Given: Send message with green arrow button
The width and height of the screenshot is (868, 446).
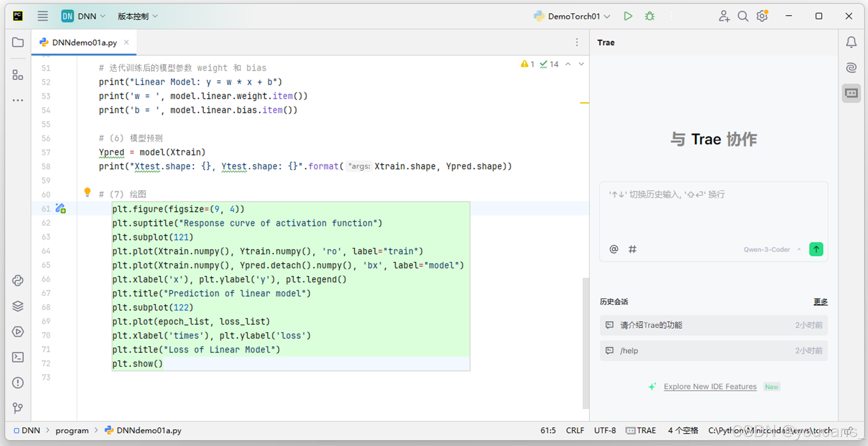Looking at the screenshot, I should [x=816, y=249].
